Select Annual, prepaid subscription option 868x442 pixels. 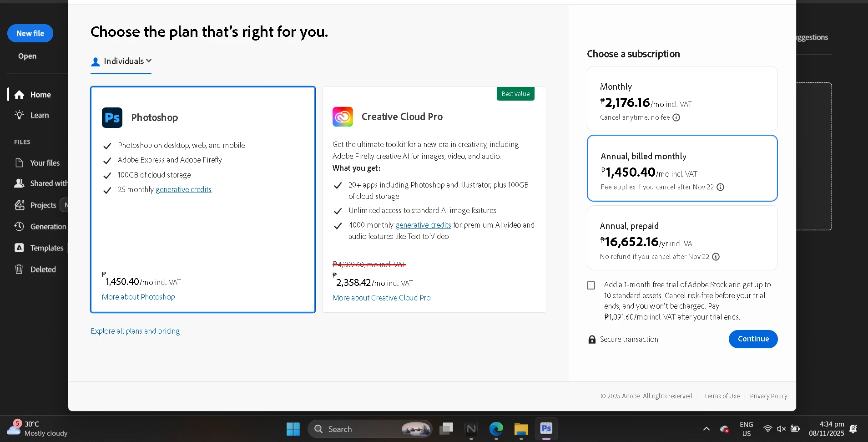click(x=682, y=238)
